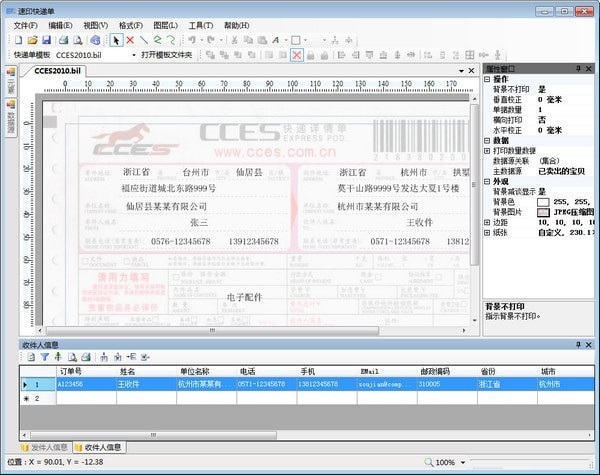
Task: Click the magnifier zoom icon in status bar
Action: pos(429,462)
